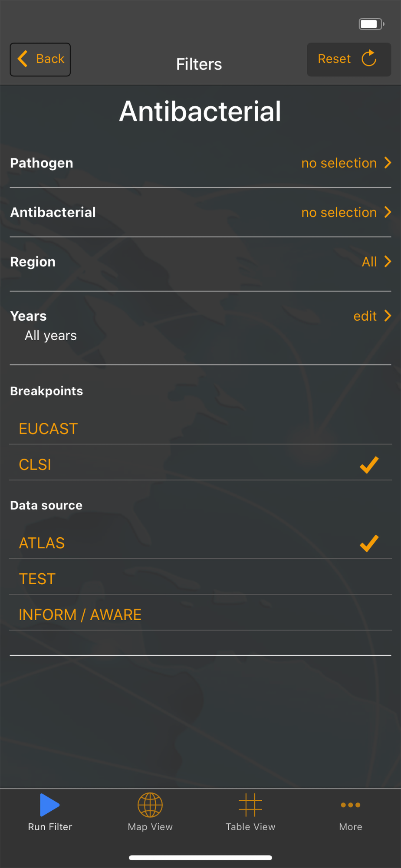The height and width of the screenshot is (868, 401).
Task: Open Antibacterial selection list
Action: click(200, 212)
